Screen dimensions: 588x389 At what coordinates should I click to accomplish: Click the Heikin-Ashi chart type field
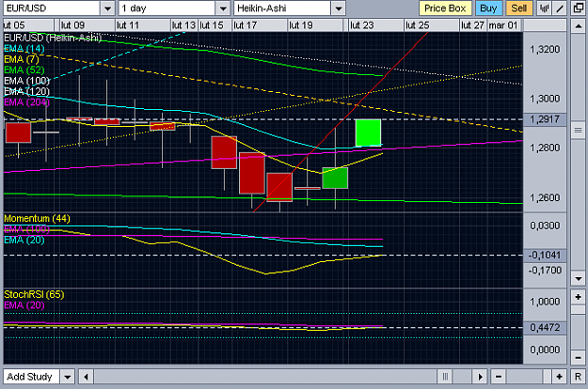(282, 8)
